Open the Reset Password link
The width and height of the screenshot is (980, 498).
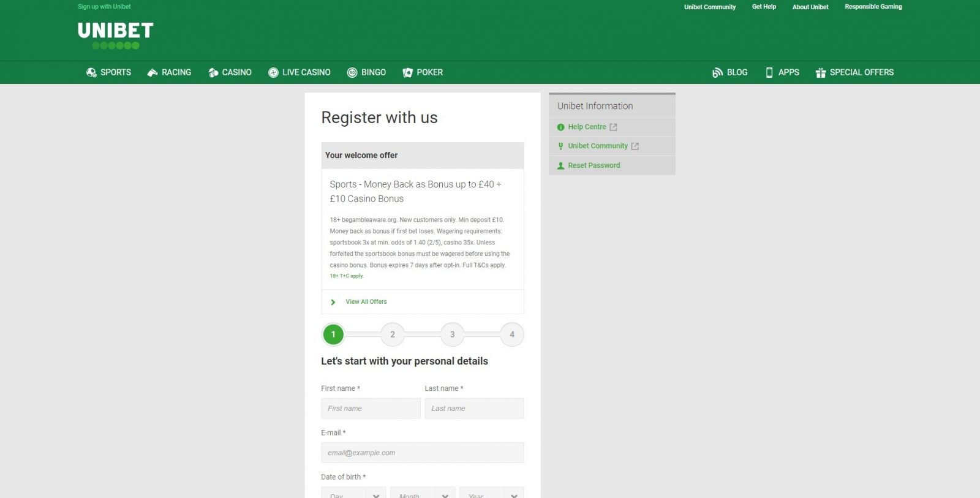594,165
